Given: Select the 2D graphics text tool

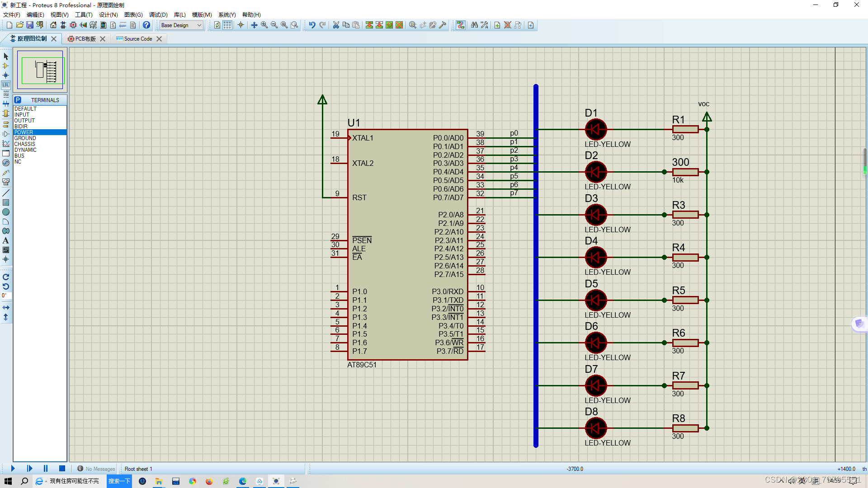Looking at the screenshot, I should point(6,240).
